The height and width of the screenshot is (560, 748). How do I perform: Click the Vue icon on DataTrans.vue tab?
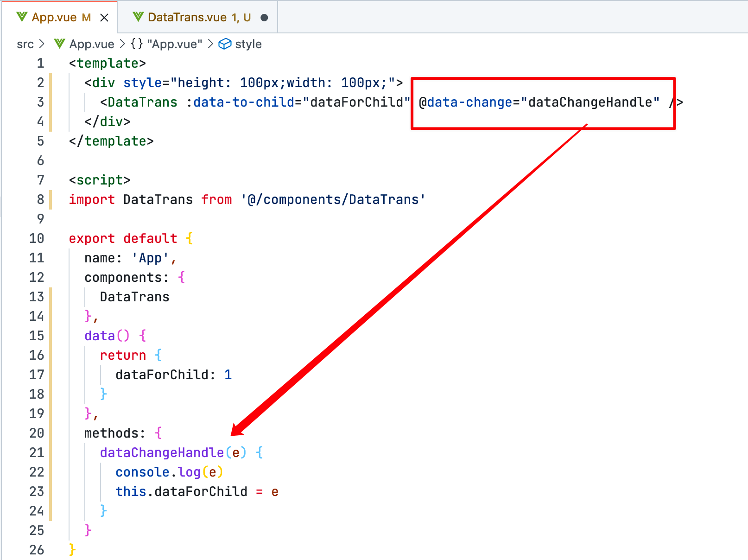[x=138, y=17]
